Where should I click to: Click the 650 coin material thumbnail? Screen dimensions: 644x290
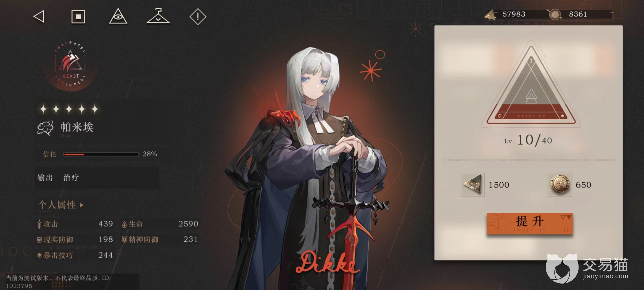[560, 185]
